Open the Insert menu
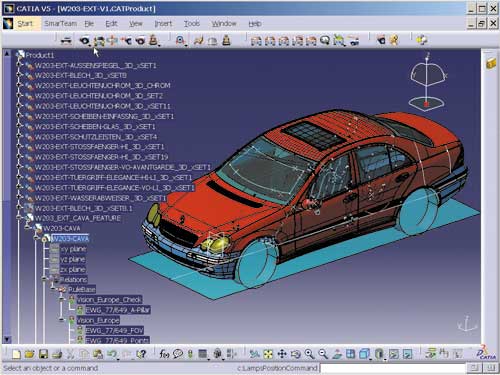This screenshot has width=500, height=375. point(163,24)
